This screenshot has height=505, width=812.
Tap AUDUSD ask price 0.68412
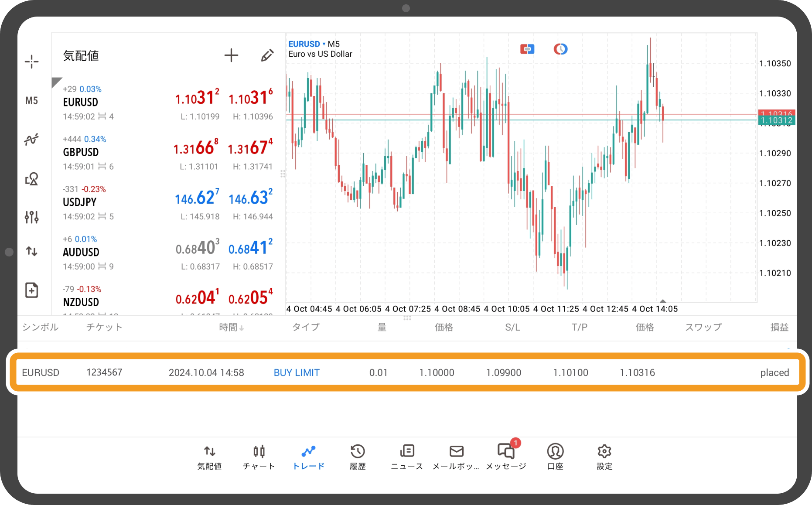[x=251, y=248]
